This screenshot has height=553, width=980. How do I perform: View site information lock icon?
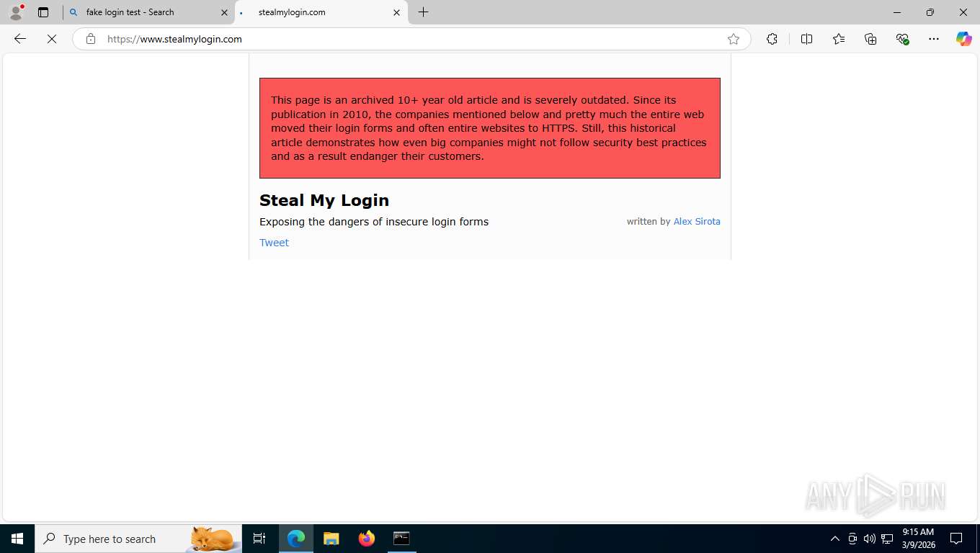(91, 39)
